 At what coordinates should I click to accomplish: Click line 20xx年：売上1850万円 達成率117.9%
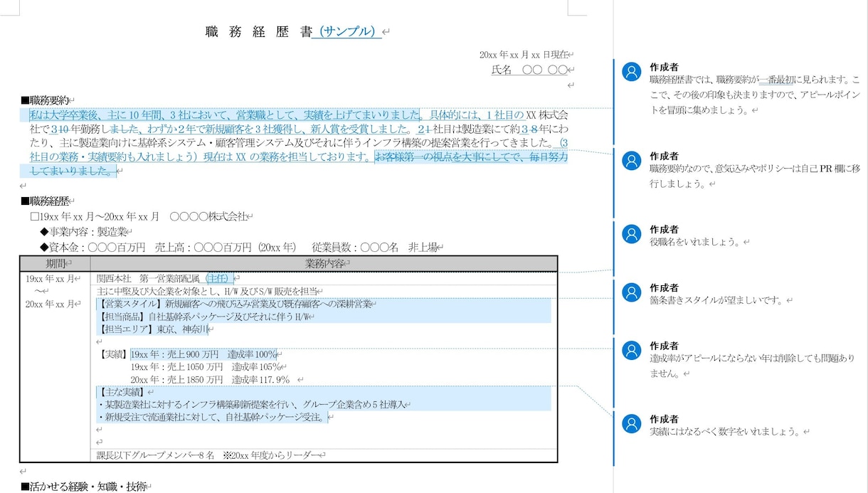pos(211,380)
